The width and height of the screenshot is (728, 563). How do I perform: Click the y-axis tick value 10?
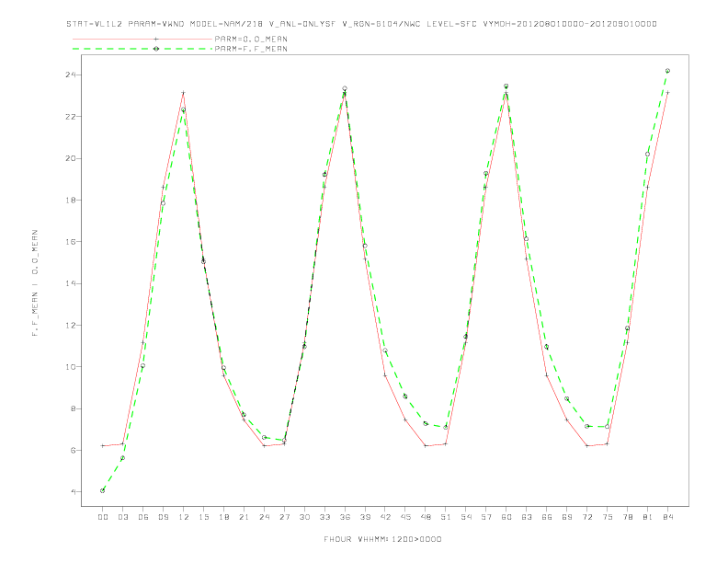(71, 367)
